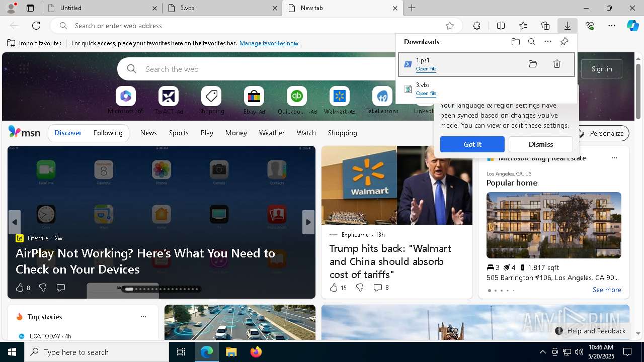644x362 pixels.
Task: Open TaxACT quick link tile
Action: point(169,100)
